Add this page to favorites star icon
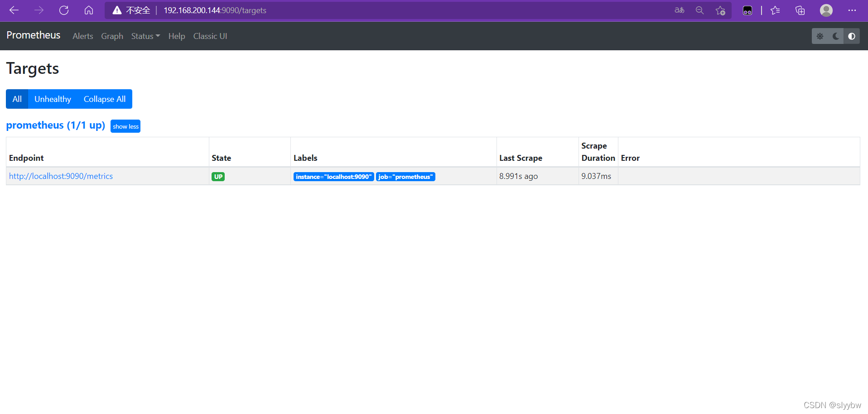This screenshot has height=414, width=868. 720,10
